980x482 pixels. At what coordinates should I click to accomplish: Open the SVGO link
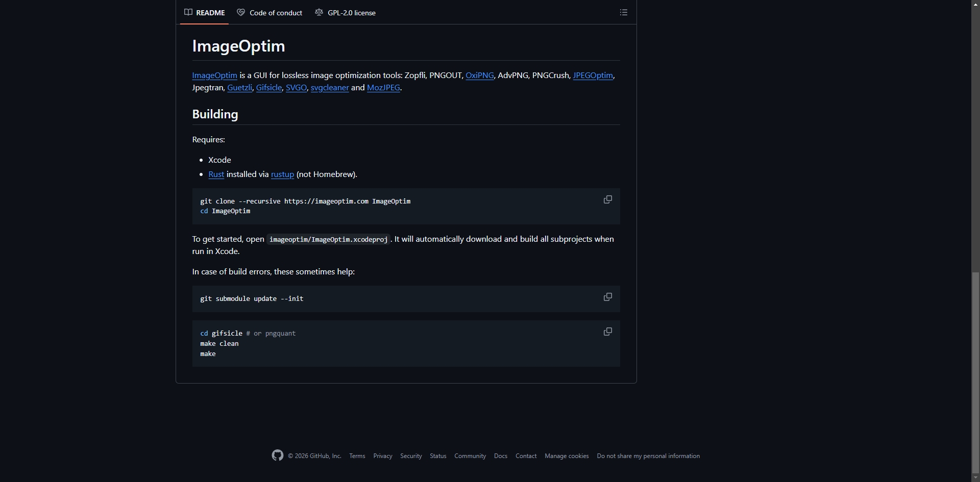(x=296, y=88)
